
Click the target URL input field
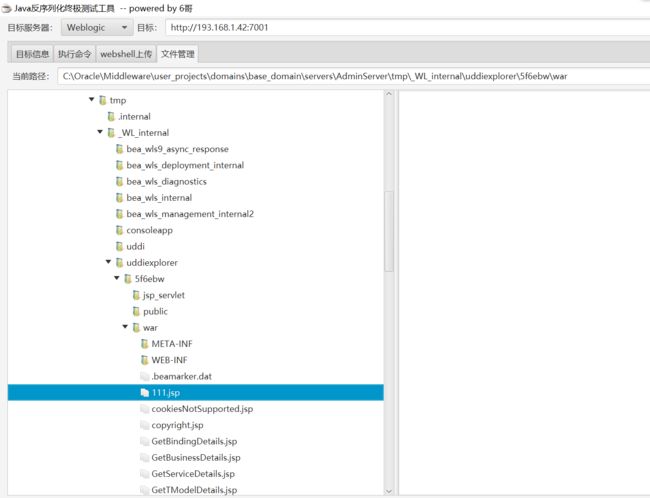407,27
